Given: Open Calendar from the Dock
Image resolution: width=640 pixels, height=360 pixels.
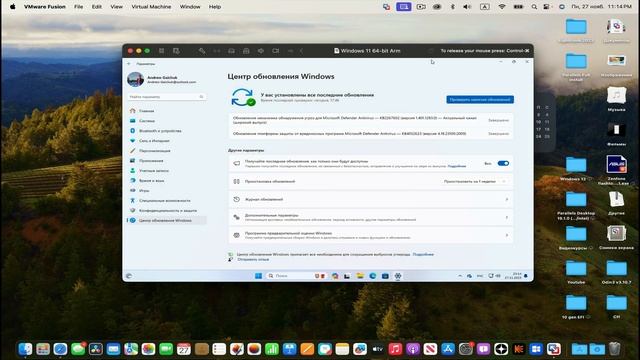Looking at the screenshot, I should pyautogui.click(x=184, y=349).
